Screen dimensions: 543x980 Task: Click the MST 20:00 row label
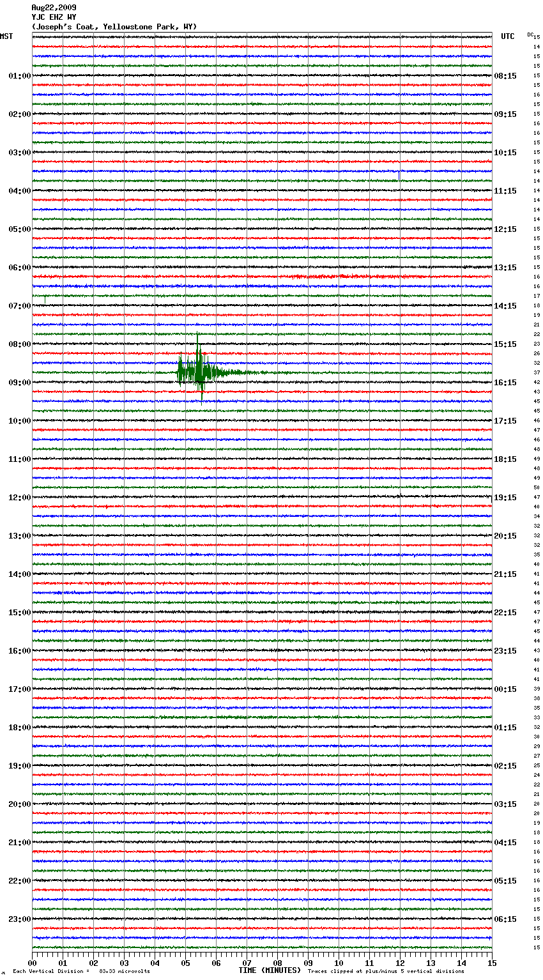click(x=20, y=804)
